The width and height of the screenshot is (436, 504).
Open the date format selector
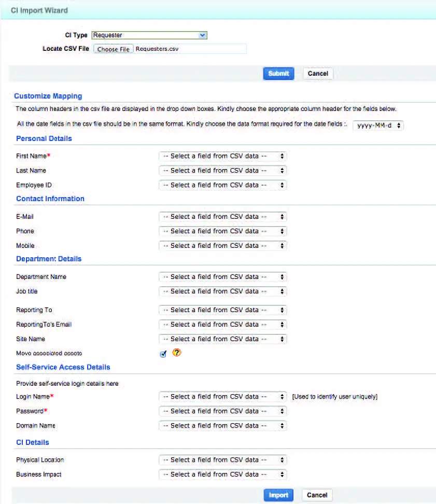378,124
